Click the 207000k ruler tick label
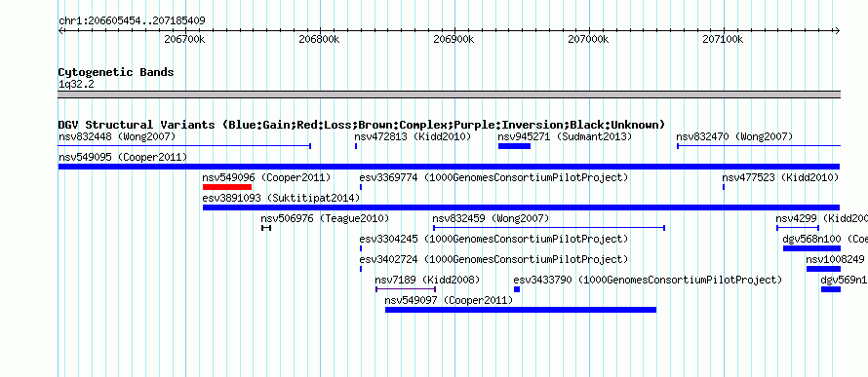 coord(588,40)
